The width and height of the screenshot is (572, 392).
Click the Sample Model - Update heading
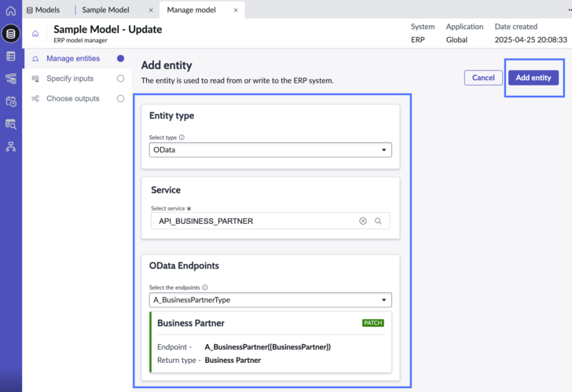tap(108, 29)
